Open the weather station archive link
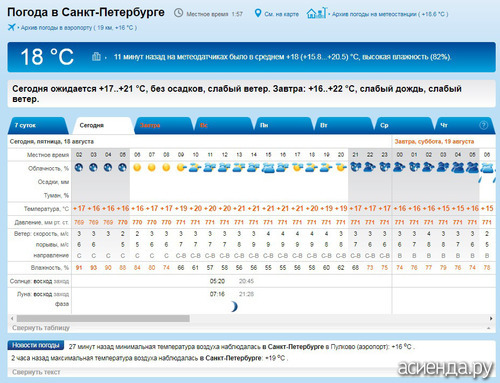Screen dimensions: 500x383 point(390,14)
